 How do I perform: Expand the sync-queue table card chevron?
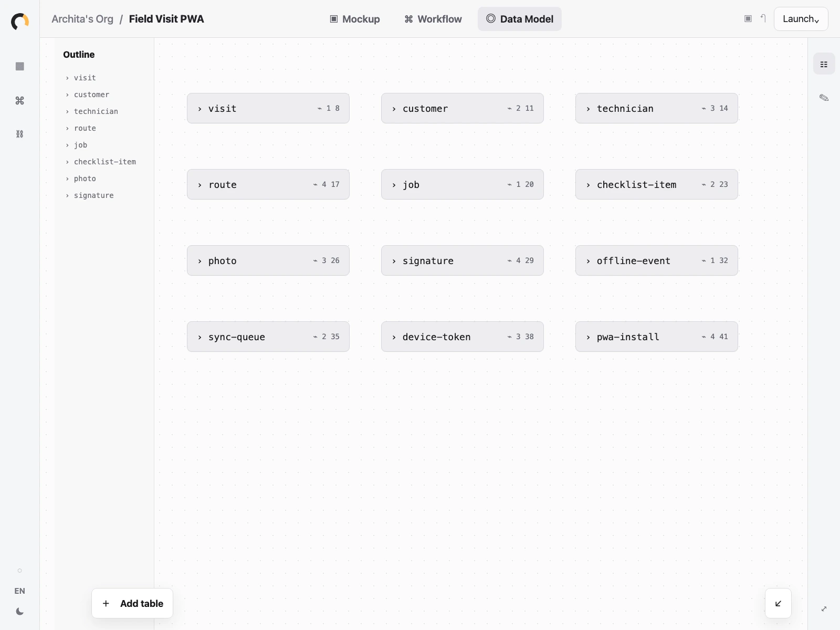[199, 337]
